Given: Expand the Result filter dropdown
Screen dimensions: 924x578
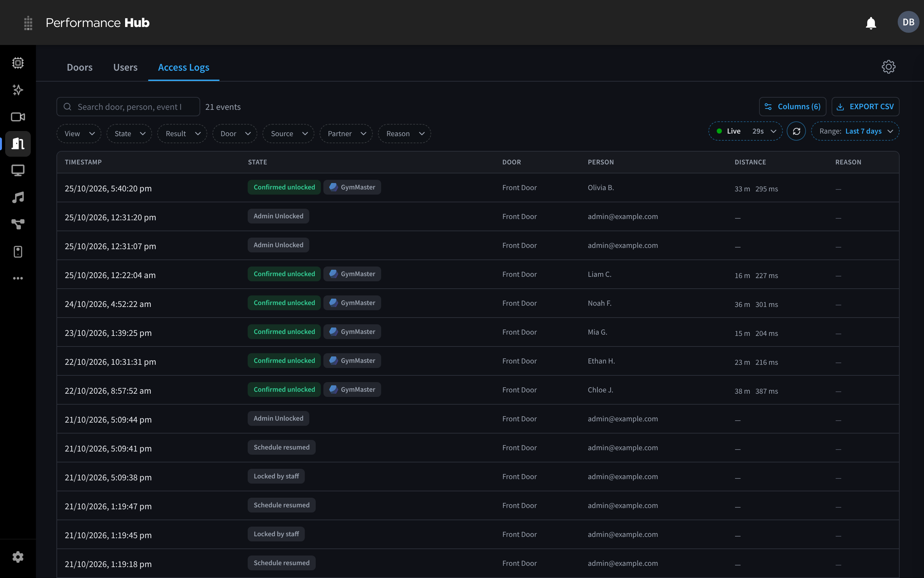Looking at the screenshot, I should pos(182,134).
